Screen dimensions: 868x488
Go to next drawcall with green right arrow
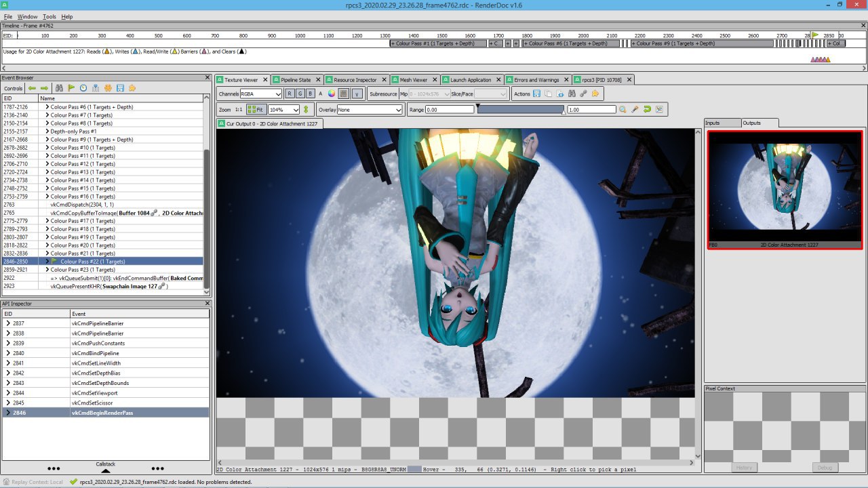[x=44, y=88]
